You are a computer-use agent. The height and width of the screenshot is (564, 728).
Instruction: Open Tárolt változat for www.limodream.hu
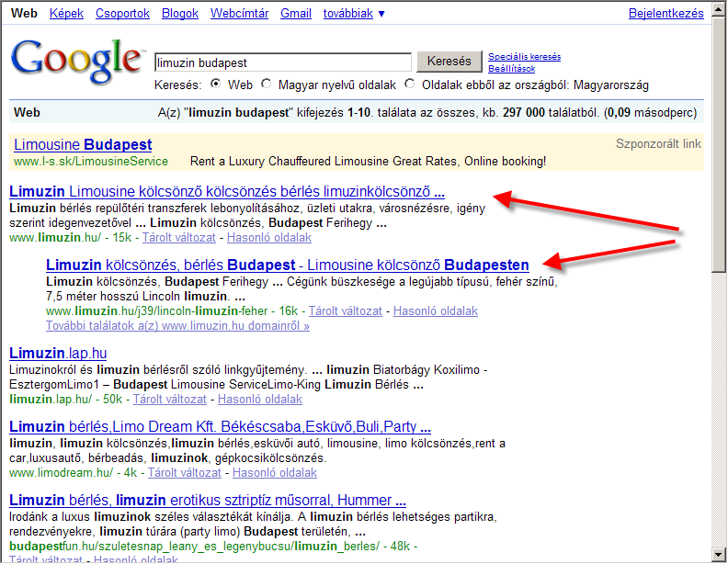pos(185,473)
